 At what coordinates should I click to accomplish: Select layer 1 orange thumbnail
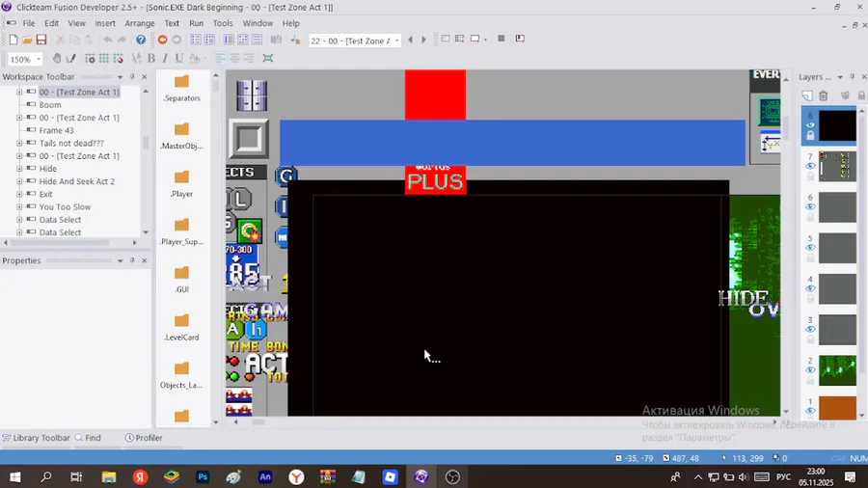(837, 408)
